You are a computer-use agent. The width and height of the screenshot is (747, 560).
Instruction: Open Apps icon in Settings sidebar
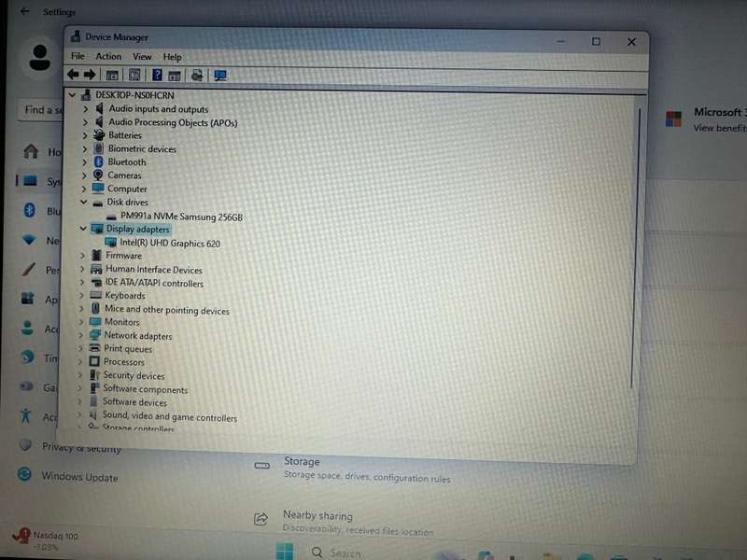point(28,299)
